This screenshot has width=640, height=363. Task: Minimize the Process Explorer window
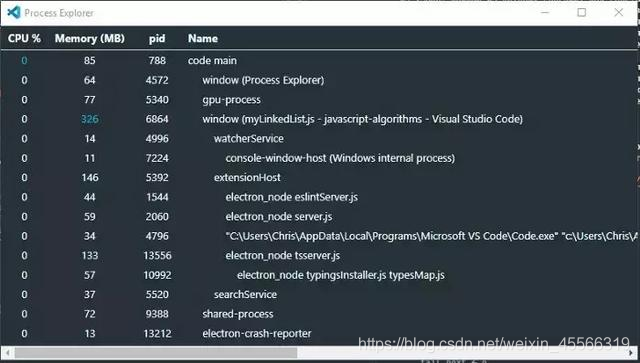(x=545, y=12)
